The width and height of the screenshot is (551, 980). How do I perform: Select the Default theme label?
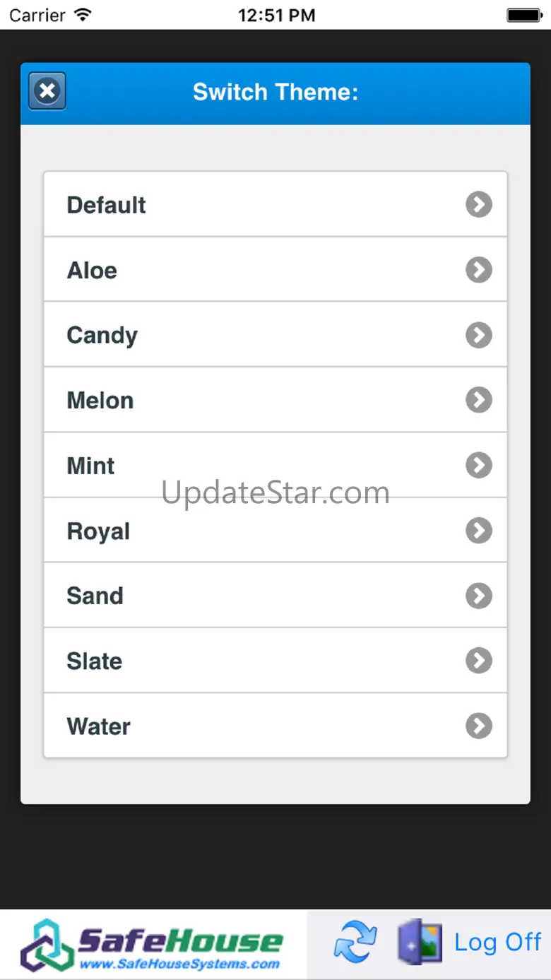click(107, 205)
